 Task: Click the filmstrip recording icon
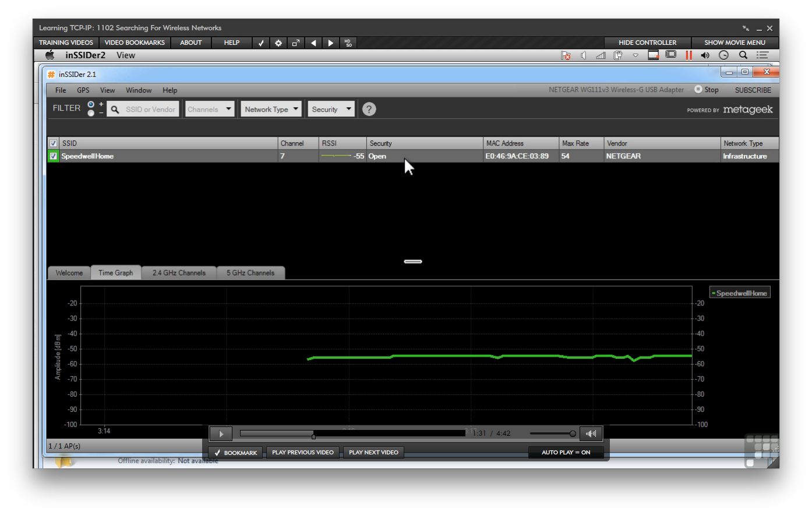653,55
